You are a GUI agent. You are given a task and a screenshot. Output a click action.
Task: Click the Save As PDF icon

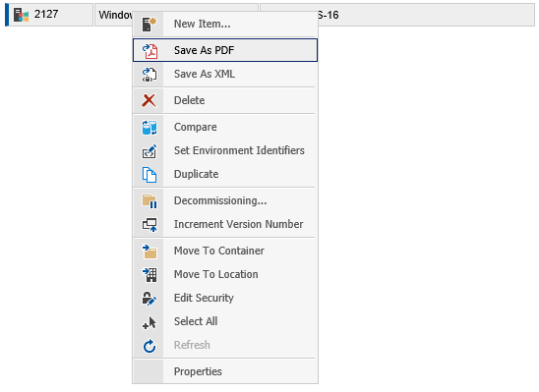[x=150, y=50]
